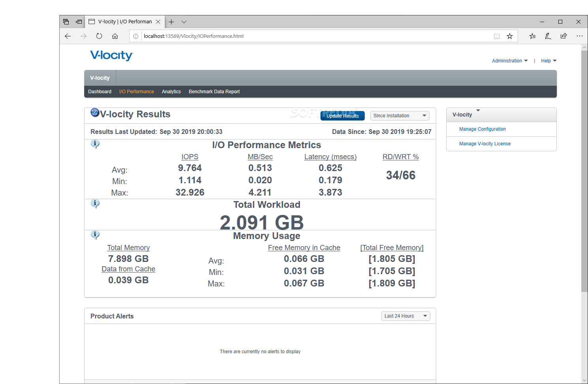Maximize the browser window
This screenshot has height=384, width=588.
[x=560, y=22]
